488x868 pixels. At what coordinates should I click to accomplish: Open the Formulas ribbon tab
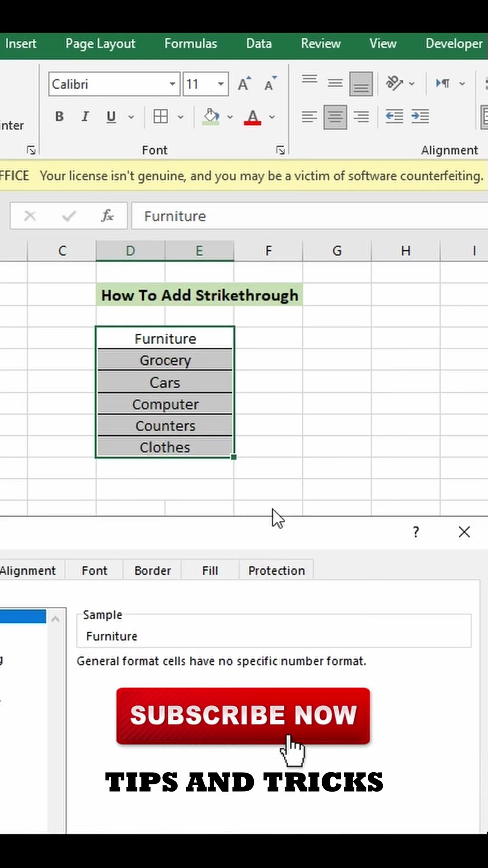[191, 43]
